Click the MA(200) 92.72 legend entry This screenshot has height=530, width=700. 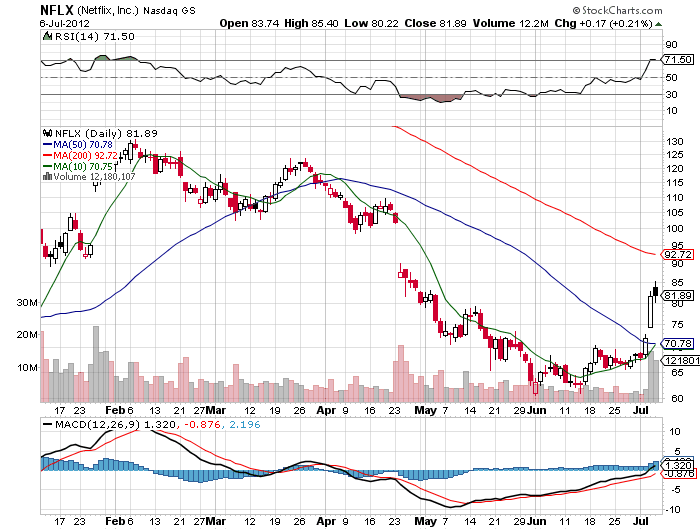[80, 156]
